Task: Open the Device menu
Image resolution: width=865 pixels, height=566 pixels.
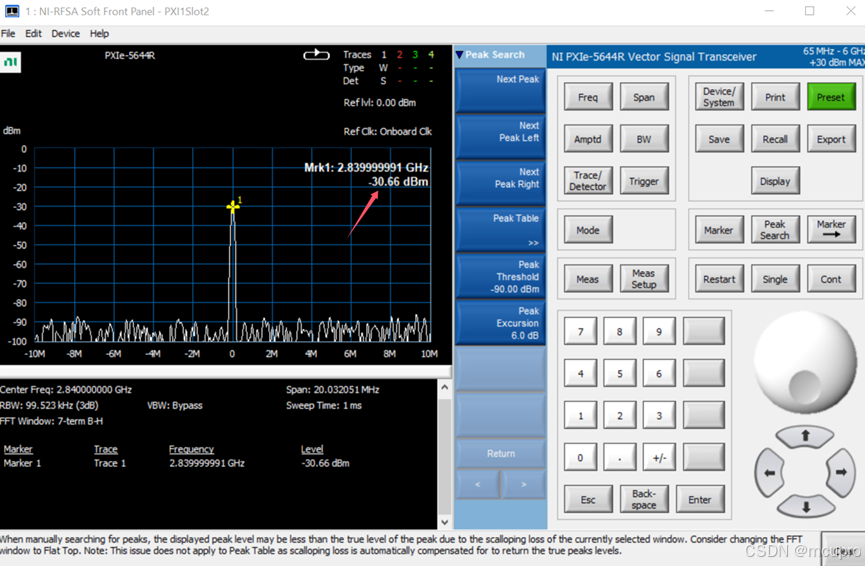Action: [66, 34]
